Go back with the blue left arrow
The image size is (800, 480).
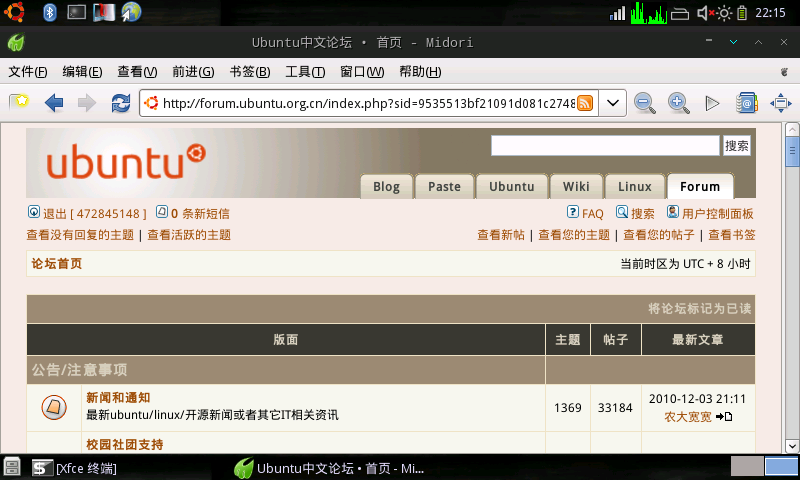(54, 103)
